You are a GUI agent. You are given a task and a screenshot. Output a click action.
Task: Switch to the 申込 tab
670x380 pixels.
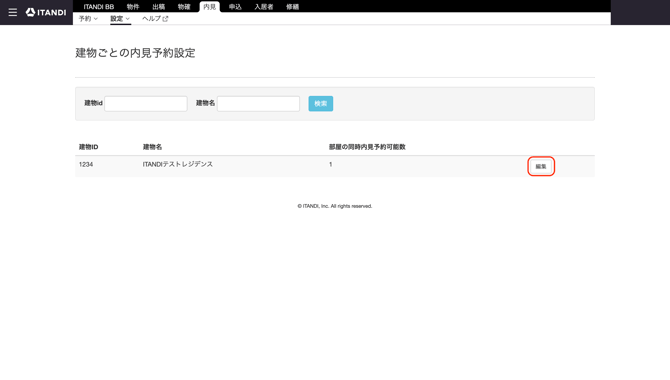click(x=235, y=7)
